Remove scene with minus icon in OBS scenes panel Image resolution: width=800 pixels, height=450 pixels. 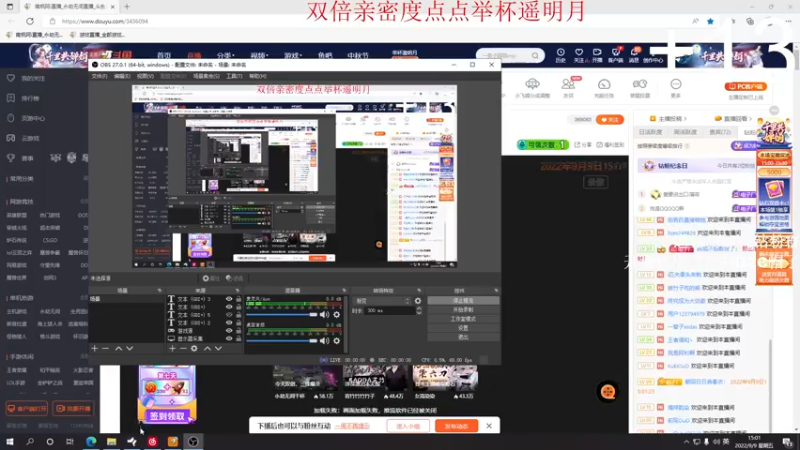click(106, 348)
